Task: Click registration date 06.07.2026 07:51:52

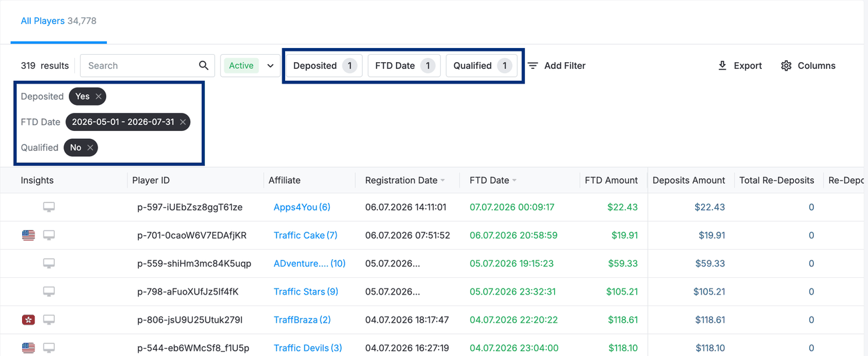Action: [x=408, y=235]
